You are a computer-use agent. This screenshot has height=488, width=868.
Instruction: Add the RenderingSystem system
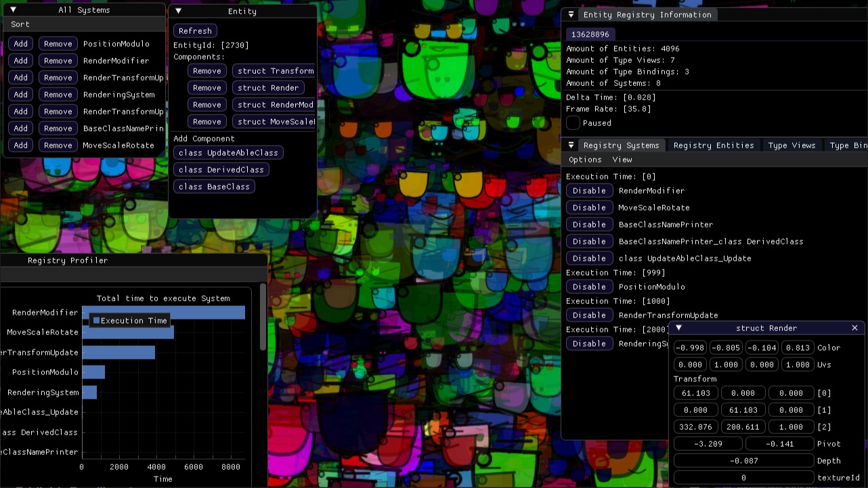tap(21, 94)
